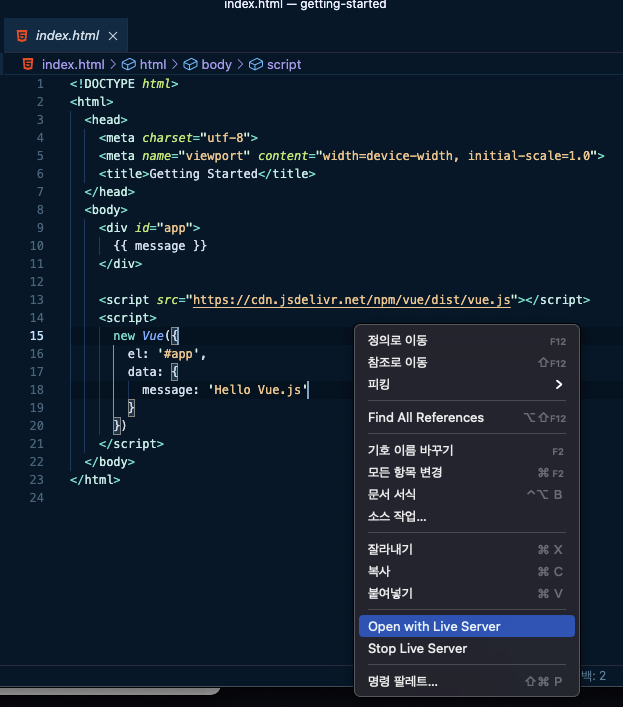623x707 pixels.
Task: Click the closing '</html>' tag on line 23
Action: (95, 480)
